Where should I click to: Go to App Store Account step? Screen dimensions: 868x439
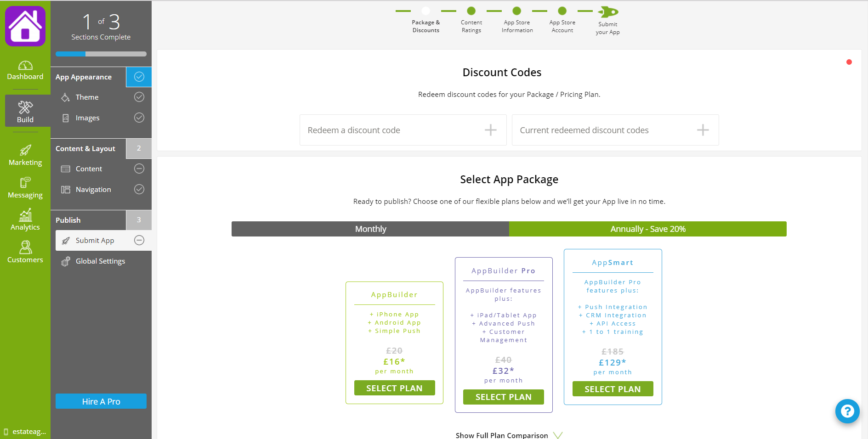tap(562, 20)
